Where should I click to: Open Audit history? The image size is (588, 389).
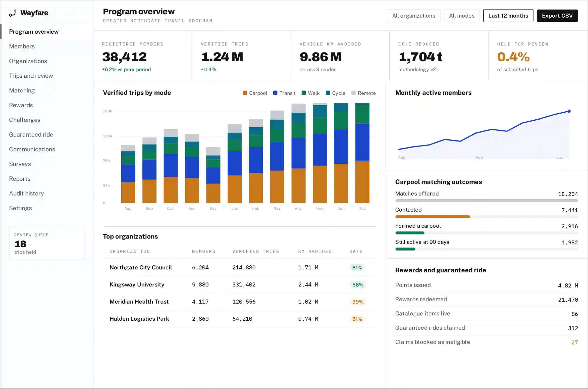(x=47, y=193)
